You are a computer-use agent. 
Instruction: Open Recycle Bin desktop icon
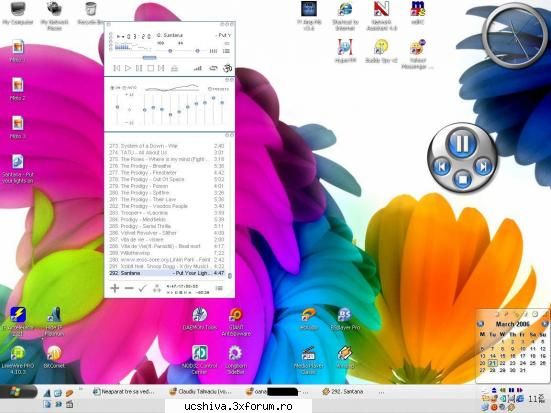[x=91, y=13]
